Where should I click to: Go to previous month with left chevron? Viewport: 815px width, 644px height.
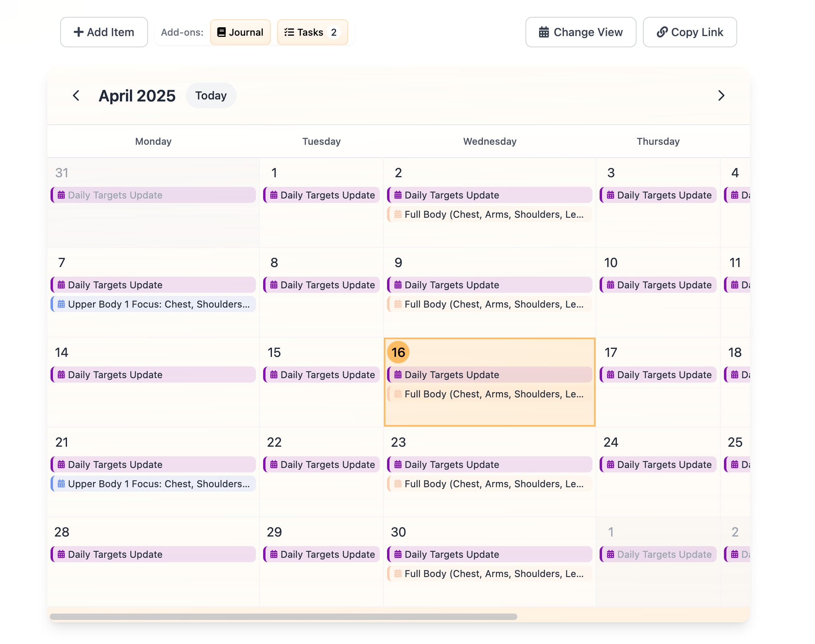pyautogui.click(x=76, y=95)
